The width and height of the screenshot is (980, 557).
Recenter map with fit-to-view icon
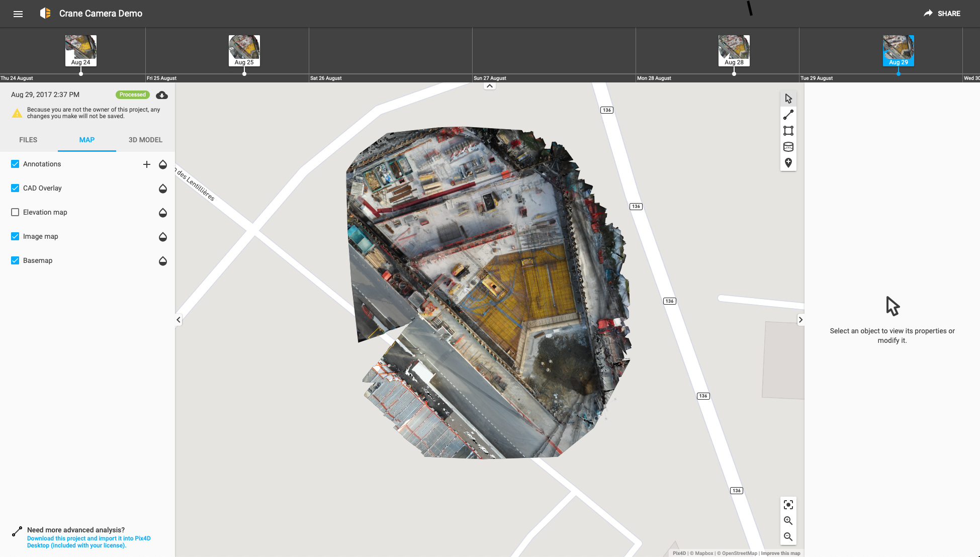[x=788, y=505]
